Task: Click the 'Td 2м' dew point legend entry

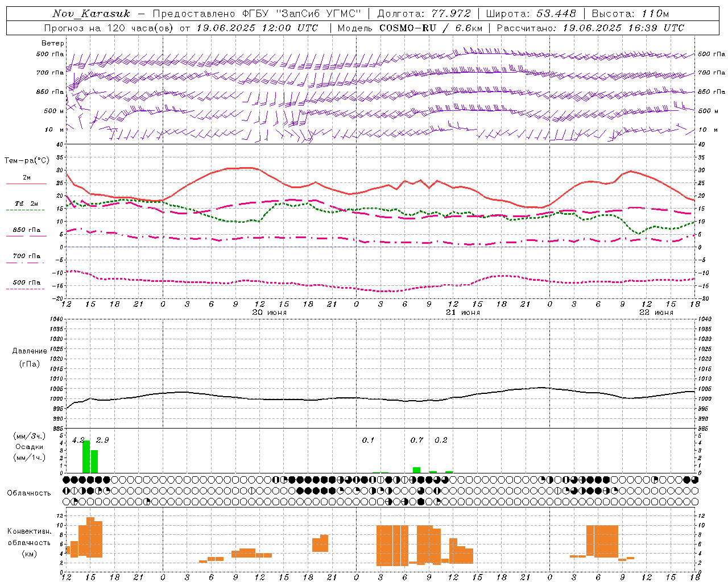Action: tap(27, 203)
